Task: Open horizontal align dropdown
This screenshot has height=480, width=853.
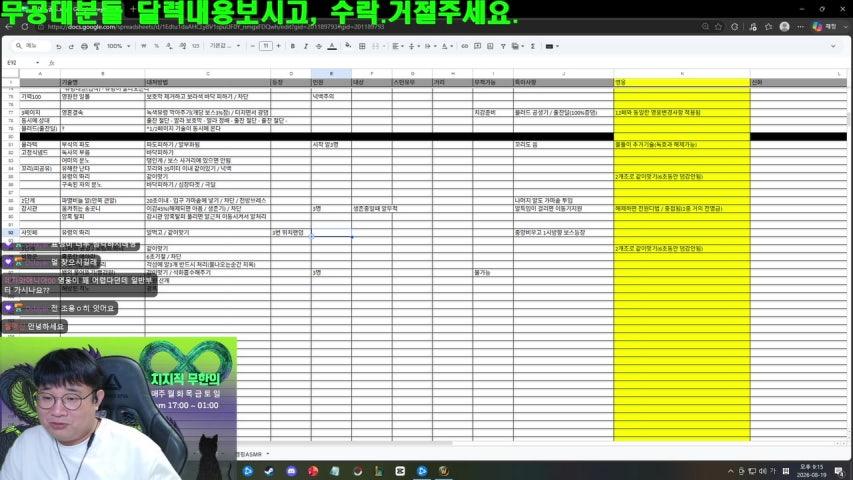Action: [398, 46]
